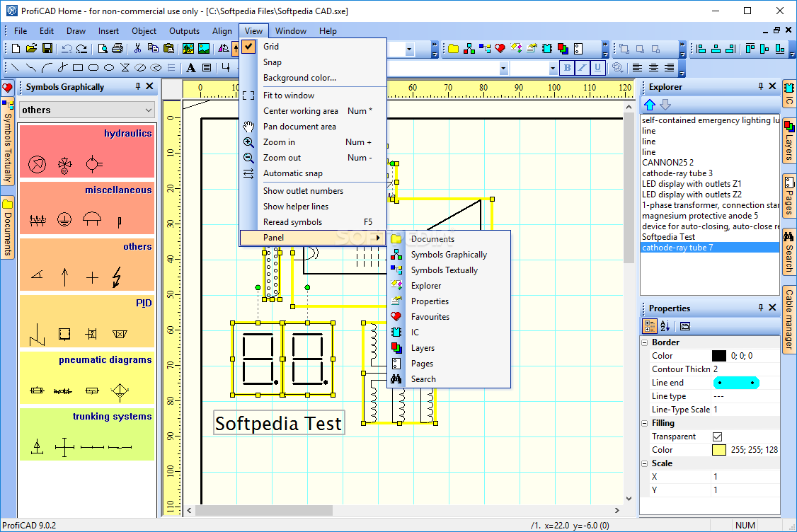797x532 pixels.
Task: Click the Align text center icon
Action: click(x=653, y=68)
